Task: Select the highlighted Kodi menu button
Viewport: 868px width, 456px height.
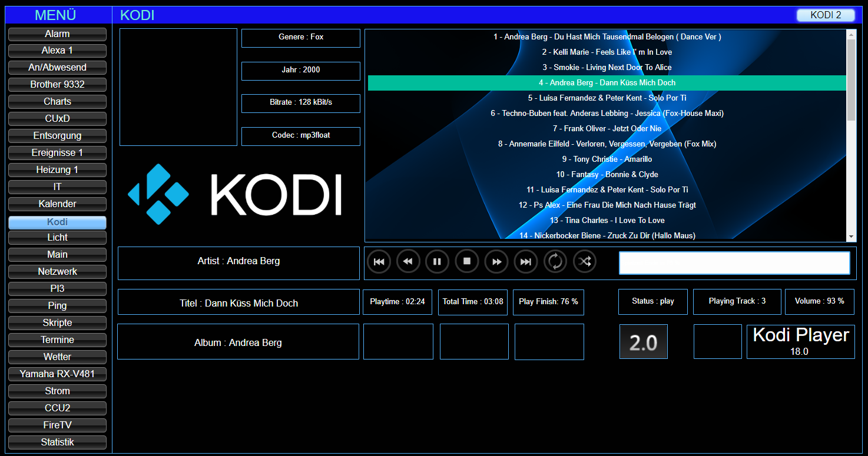Action: pos(57,222)
